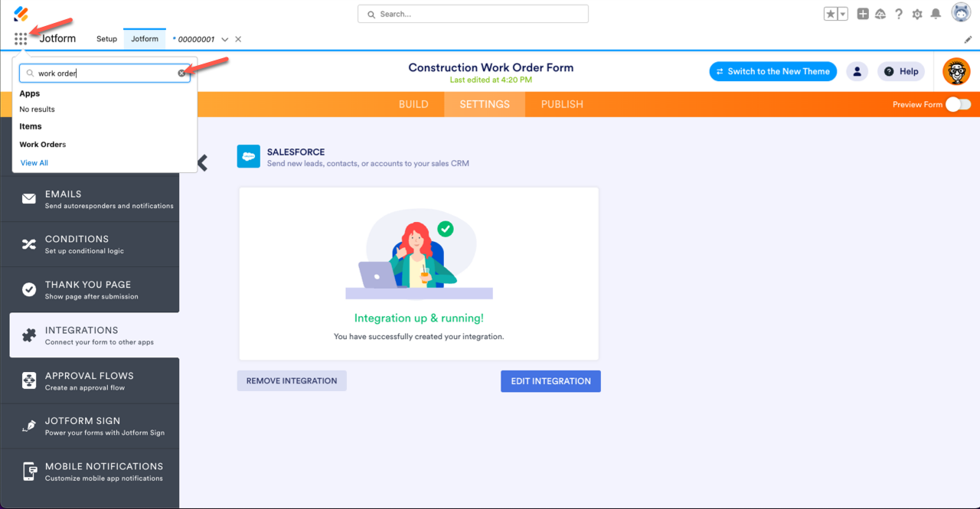
Task: Switch to the Jotform tab
Action: pyautogui.click(x=145, y=39)
